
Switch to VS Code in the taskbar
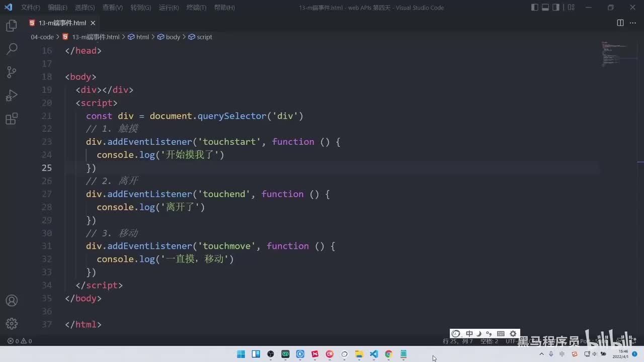tap(373, 354)
